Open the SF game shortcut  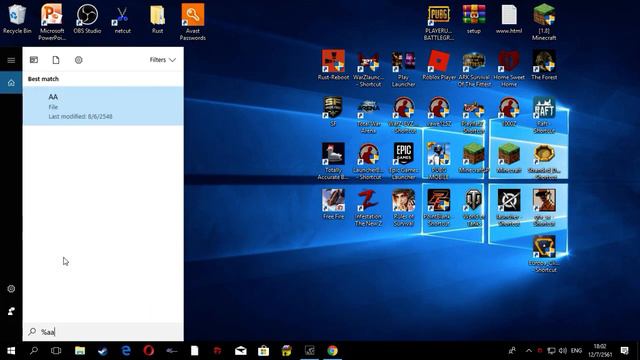tap(333, 111)
